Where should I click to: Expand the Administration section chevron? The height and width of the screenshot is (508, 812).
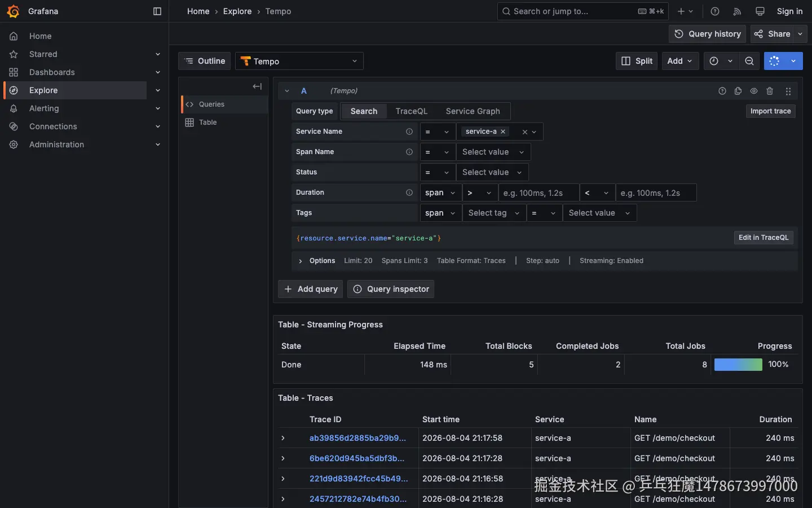158,144
